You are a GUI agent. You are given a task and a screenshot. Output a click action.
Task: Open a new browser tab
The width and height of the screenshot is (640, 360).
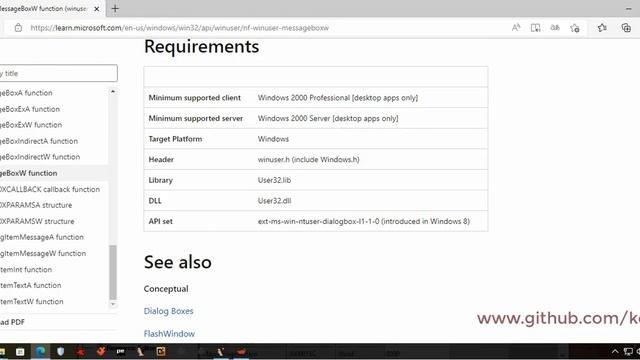click(x=115, y=9)
